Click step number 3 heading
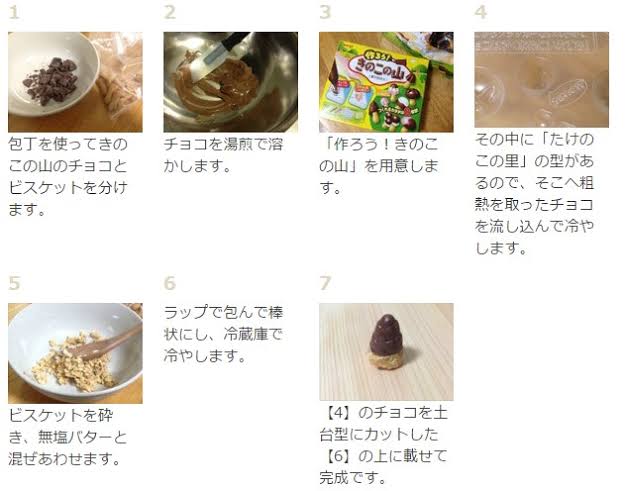The height and width of the screenshot is (491, 625). (325, 12)
